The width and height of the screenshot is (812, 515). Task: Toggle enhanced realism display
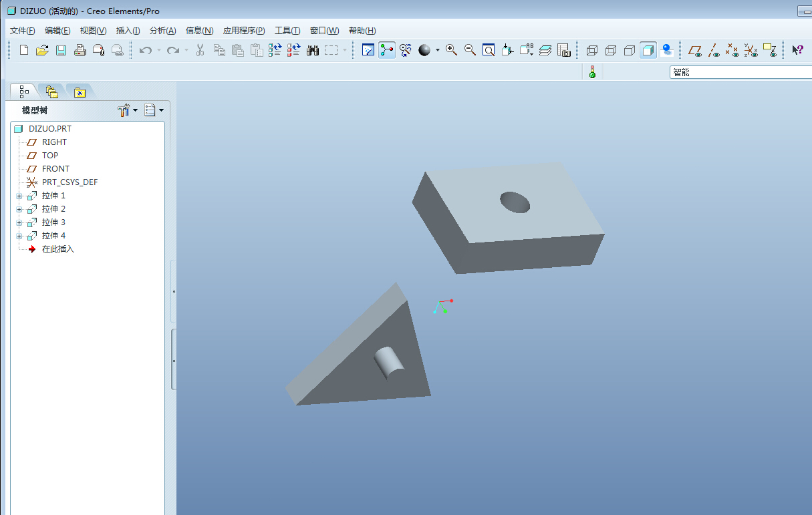tap(666, 50)
